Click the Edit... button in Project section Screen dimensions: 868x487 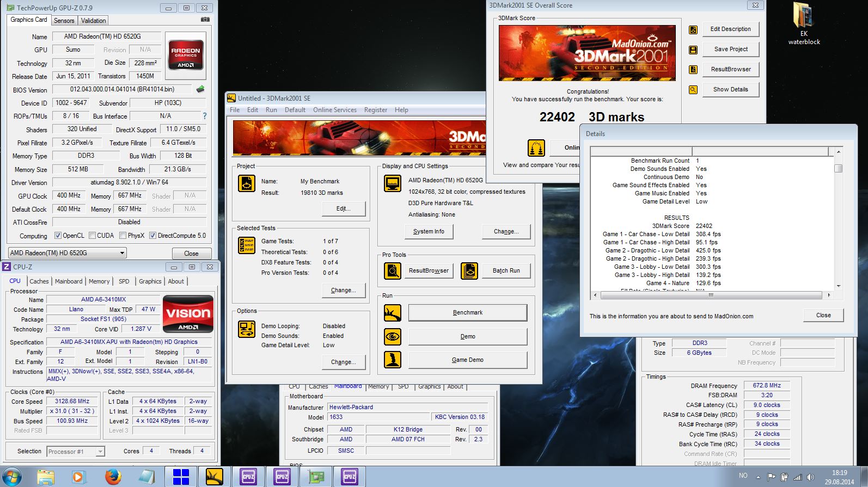click(344, 209)
